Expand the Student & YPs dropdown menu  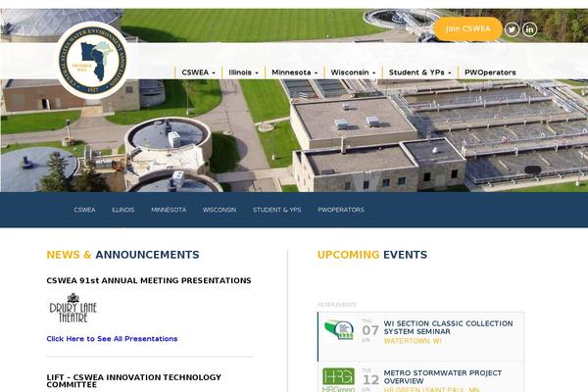(x=419, y=73)
